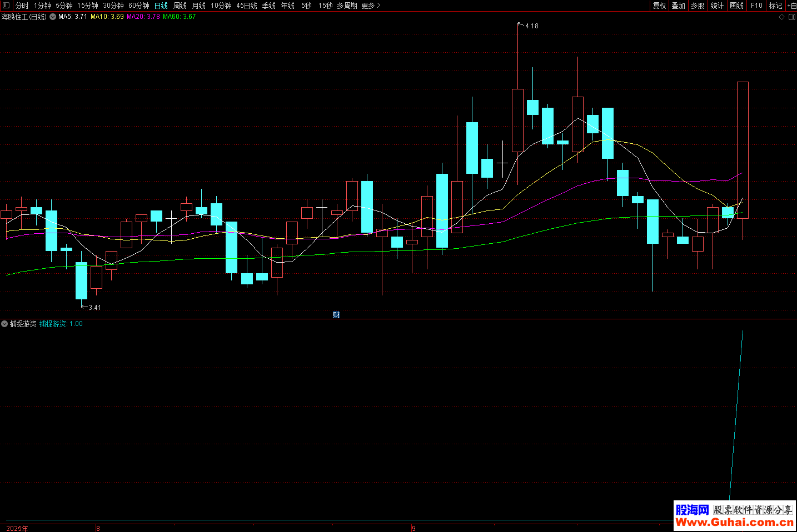
Task: Click the month 9 marker on time axis
Action: point(414,528)
